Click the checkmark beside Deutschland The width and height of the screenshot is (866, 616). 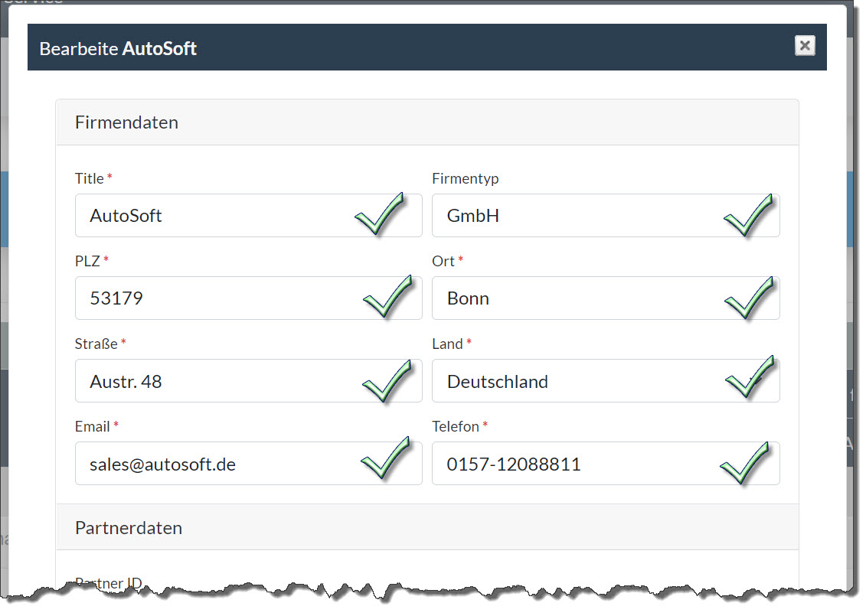click(x=749, y=377)
